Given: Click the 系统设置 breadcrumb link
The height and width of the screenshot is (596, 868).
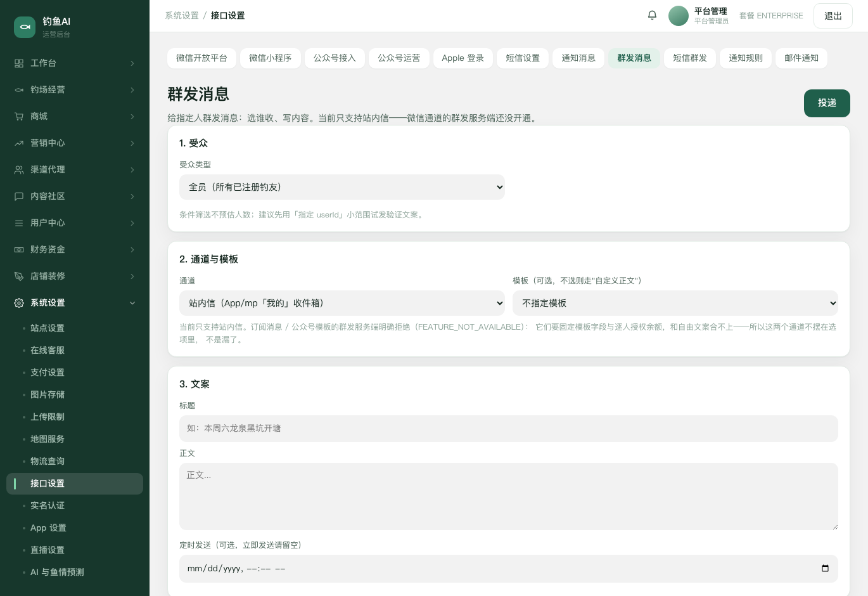Looking at the screenshot, I should point(182,15).
